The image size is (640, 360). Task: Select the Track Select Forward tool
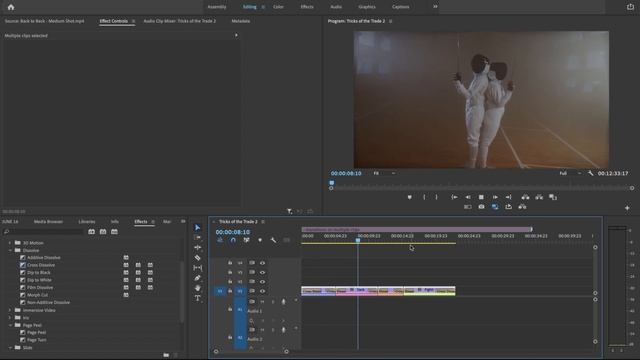coord(198,238)
